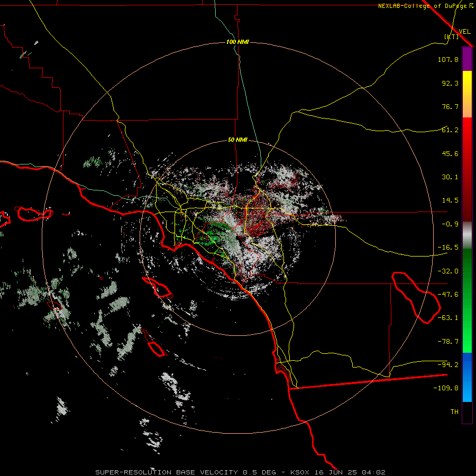Viewport: 476px width, 476px height.
Task: Click the 107.8 value on velocity scale
Action: [448, 59]
